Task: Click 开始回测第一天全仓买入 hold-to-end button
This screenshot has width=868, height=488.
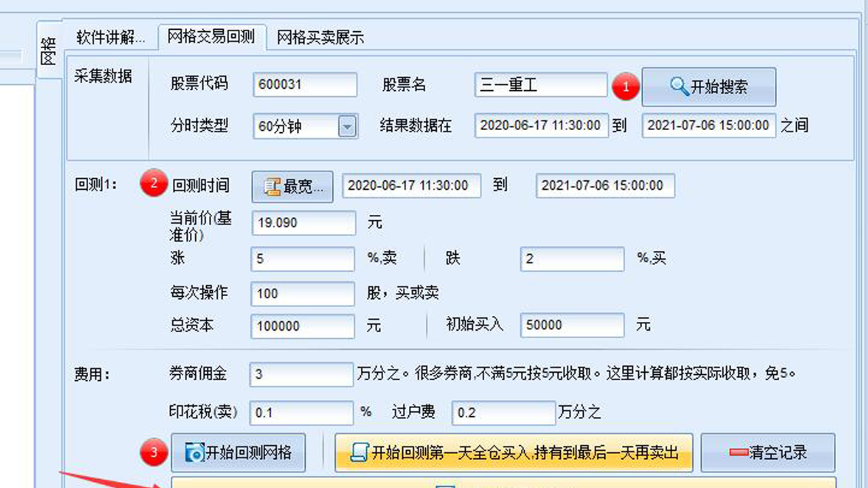Action: (x=514, y=453)
